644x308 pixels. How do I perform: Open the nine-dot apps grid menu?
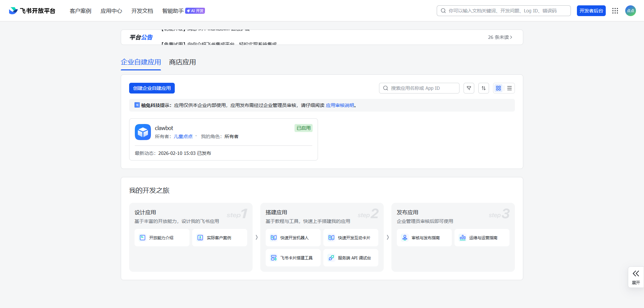pos(615,11)
